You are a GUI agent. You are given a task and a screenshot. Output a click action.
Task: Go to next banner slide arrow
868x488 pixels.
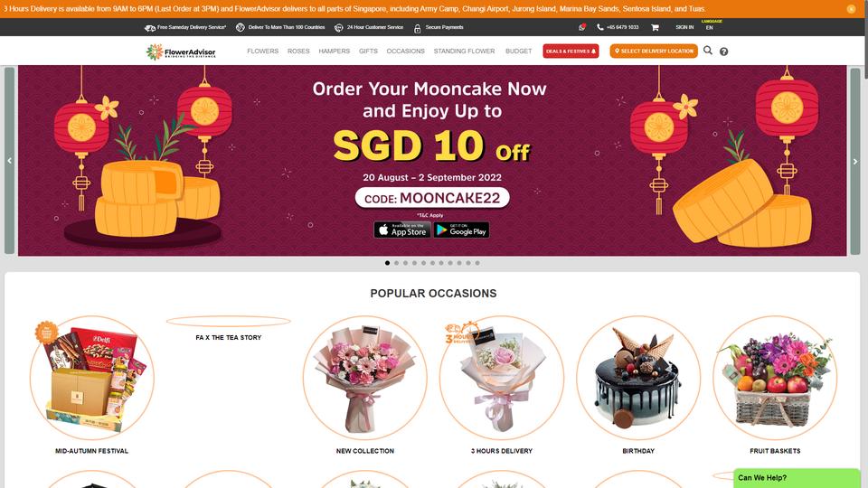coord(855,162)
